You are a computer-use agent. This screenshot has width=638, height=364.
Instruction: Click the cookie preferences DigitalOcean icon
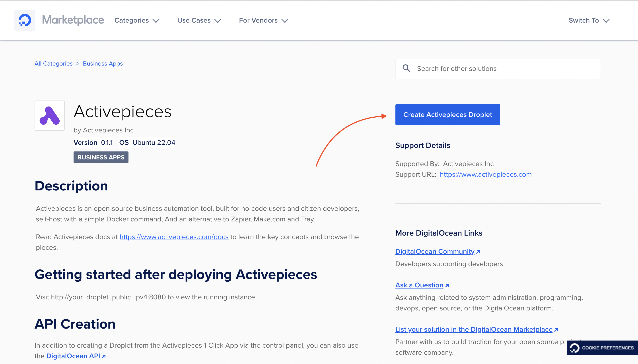click(574, 348)
